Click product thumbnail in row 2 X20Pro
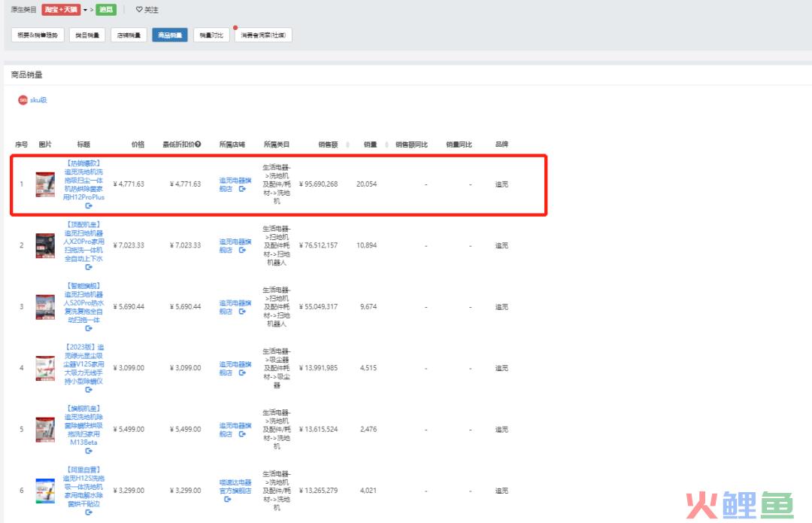The height and width of the screenshot is (523, 812). (x=45, y=245)
